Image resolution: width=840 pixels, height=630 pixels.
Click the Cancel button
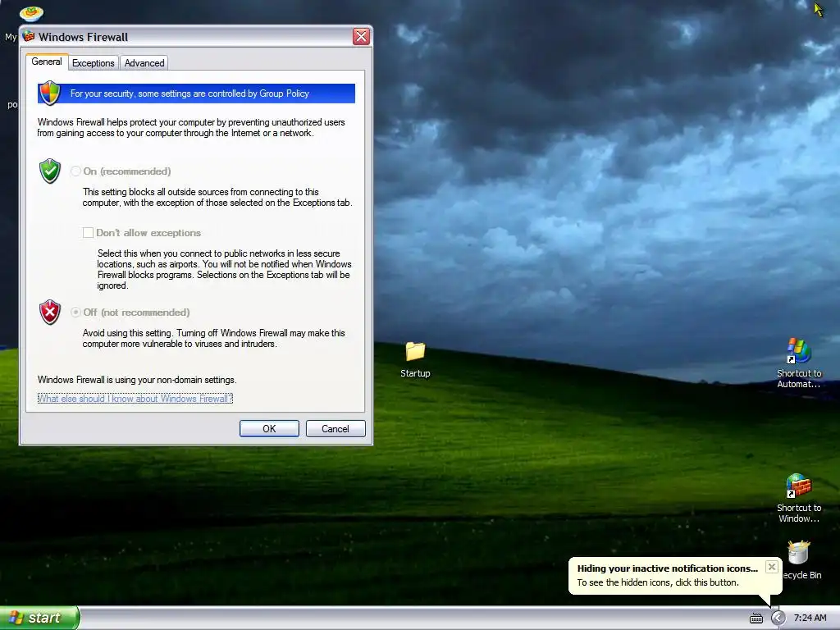click(x=336, y=428)
